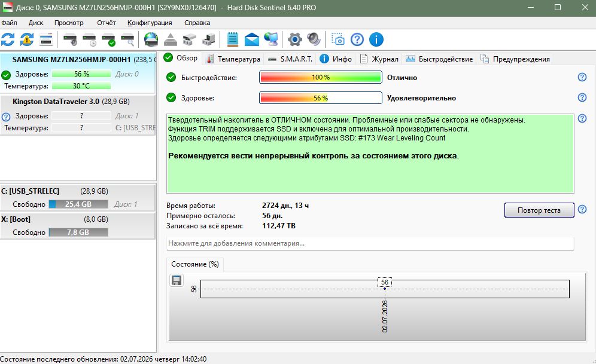
Task: Click the blue refresh arrows toolbar icon
Action: pyautogui.click(x=8, y=39)
